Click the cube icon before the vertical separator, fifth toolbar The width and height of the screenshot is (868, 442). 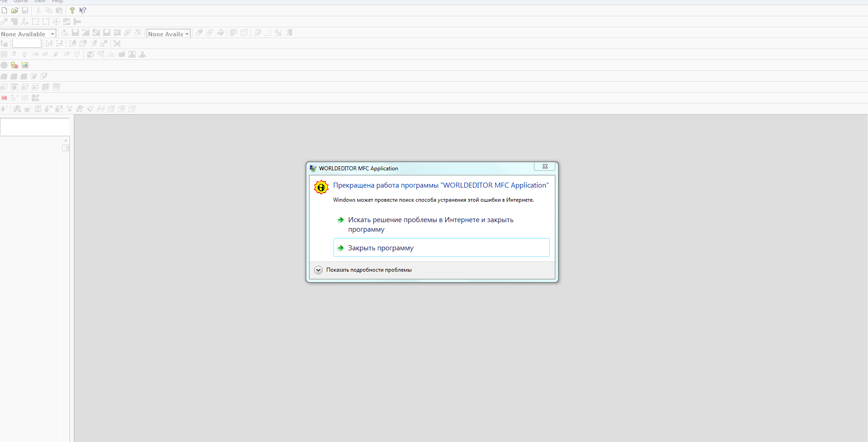pyautogui.click(x=77, y=54)
